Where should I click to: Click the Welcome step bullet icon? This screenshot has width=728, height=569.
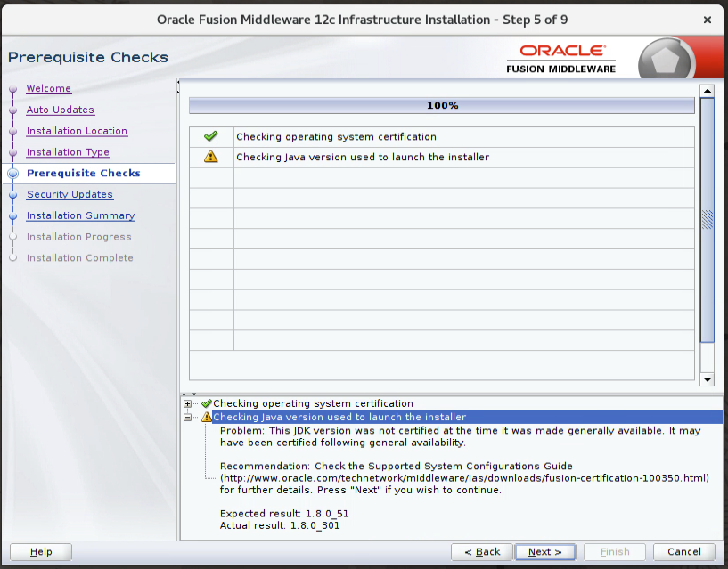13,89
